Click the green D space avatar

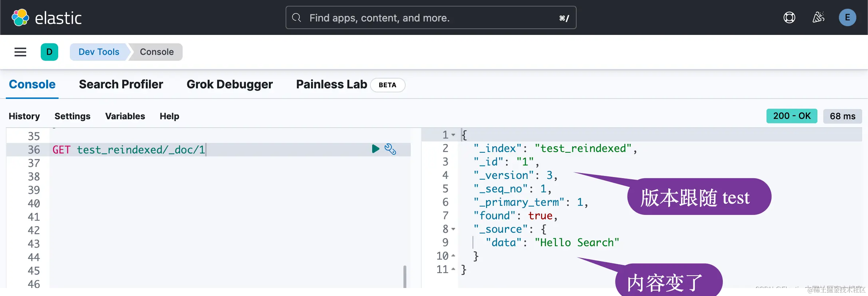point(49,52)
